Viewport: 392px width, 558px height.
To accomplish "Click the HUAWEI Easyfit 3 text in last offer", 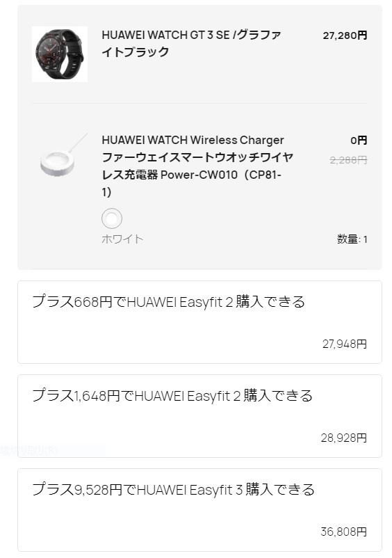I will [190, 490].
